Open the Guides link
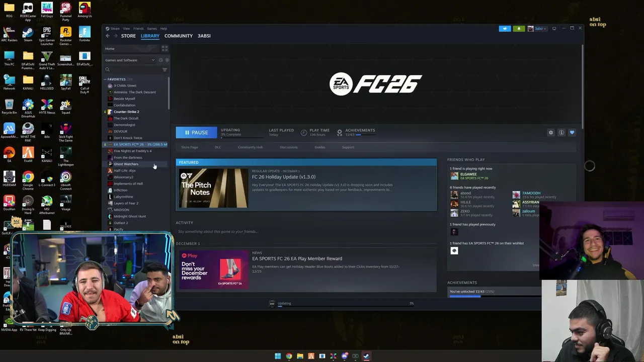644x362 pixels. [320, 147]
